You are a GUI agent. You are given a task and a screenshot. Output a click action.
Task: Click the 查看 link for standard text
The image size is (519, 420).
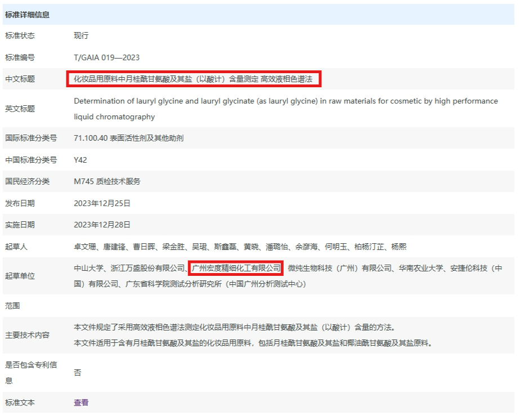coord(81,403)
